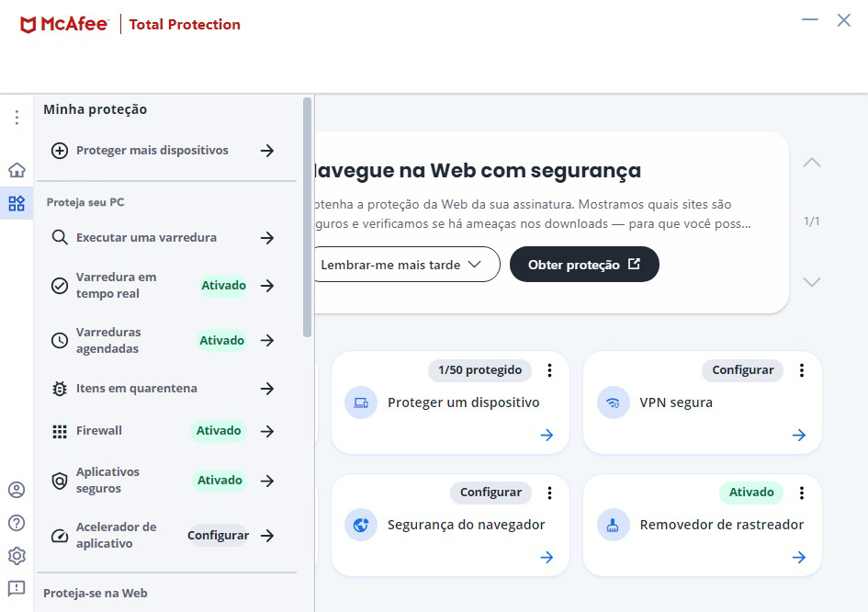Open the three-dot menu on Proteger um dispositivo
Viewport: 868px width, 612px height.
point(549,370)
